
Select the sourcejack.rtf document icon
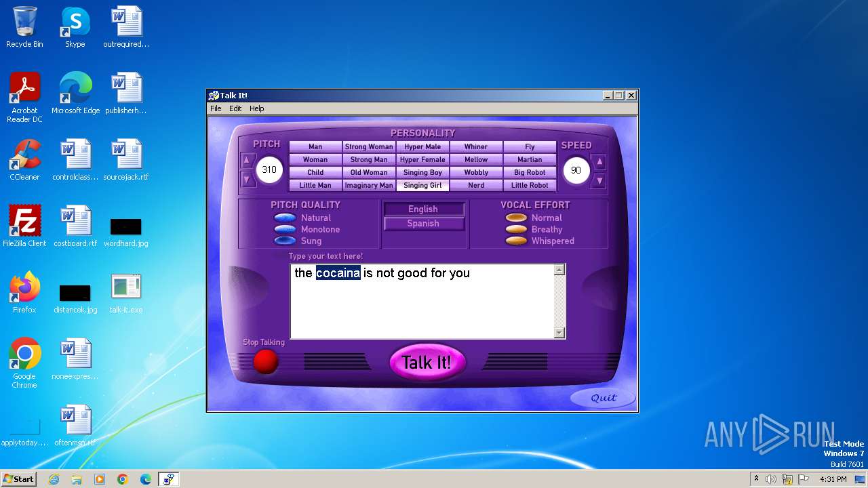pyautogui.click(x=126, y=160)
